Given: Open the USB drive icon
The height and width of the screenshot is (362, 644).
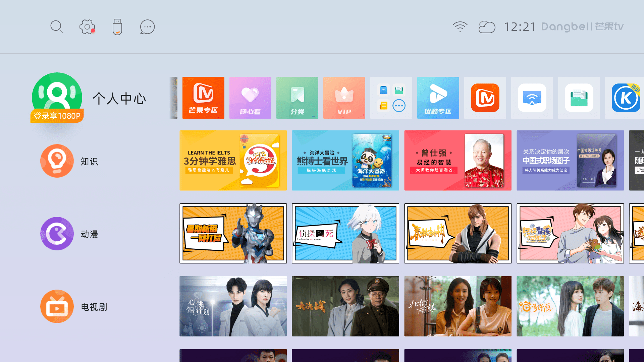Looking at the screenshot, I should (x=117, y=27).
